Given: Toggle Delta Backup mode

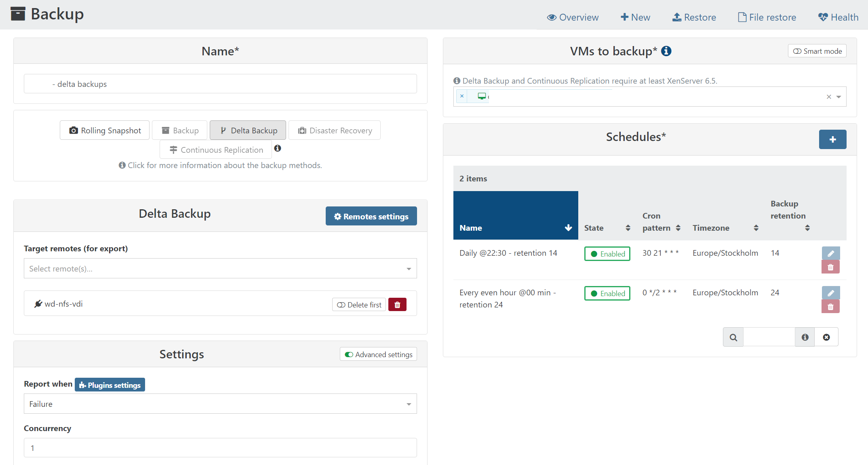Looking at the screenshot, I should [248, 130].
